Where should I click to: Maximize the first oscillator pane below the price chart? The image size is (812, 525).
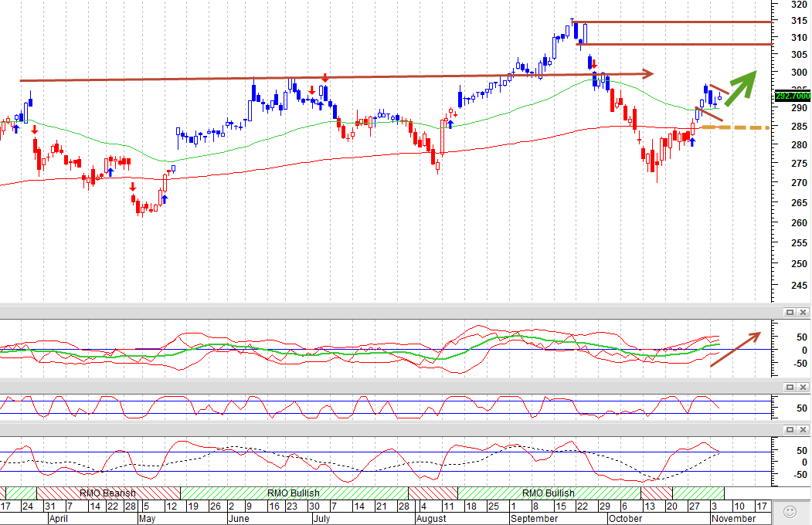tap(790, 313)
